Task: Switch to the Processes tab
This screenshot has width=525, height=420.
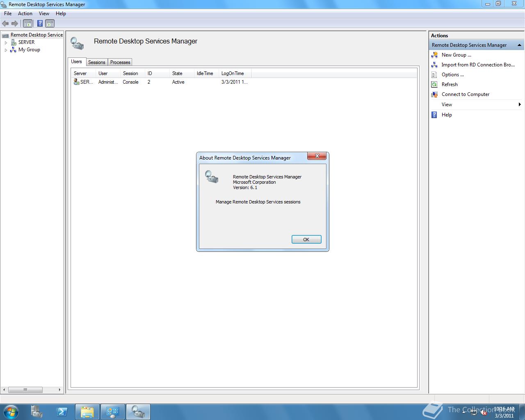Action: 120,62
